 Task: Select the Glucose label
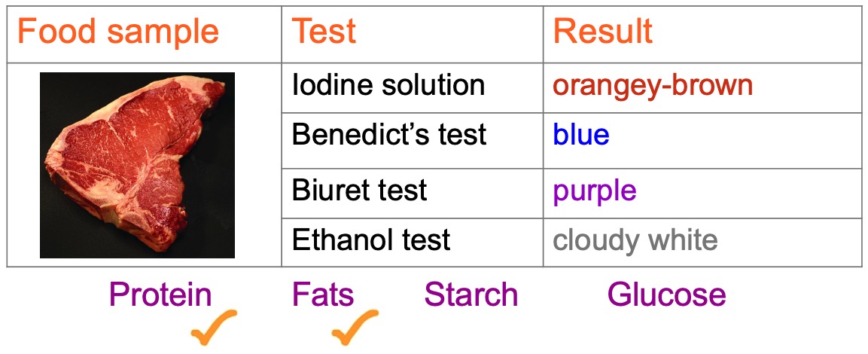coord(667,294)
